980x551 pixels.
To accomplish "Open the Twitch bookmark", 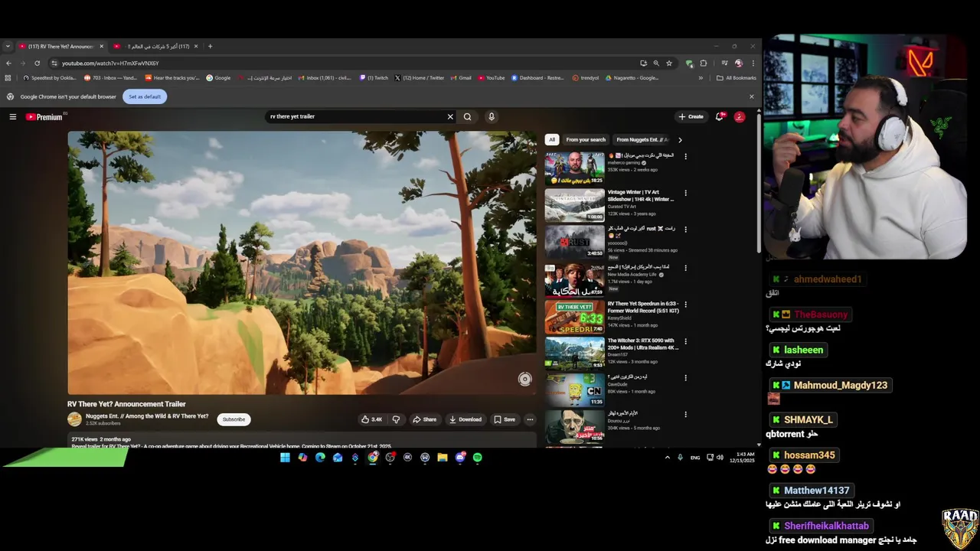I will pyautogui.click(x=374, y=78).
